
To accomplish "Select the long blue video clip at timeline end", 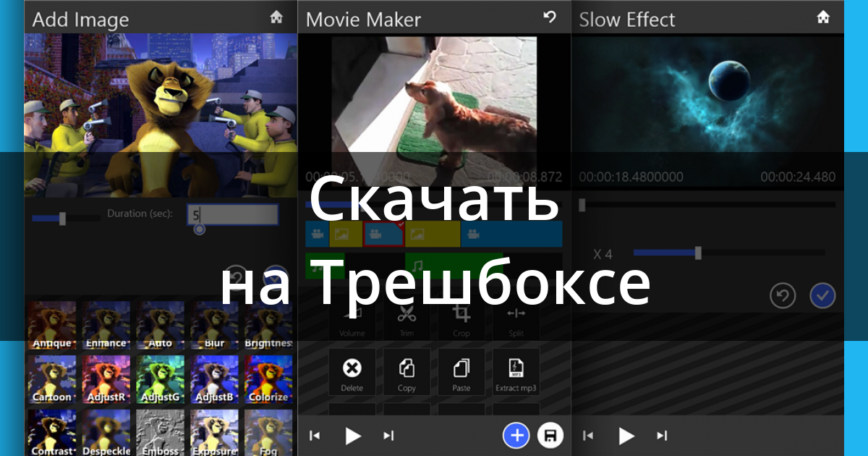I will pos(511,234).
